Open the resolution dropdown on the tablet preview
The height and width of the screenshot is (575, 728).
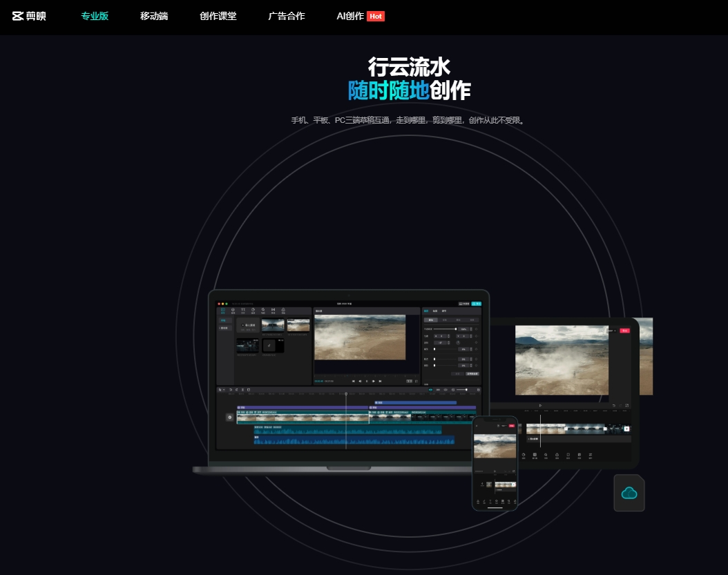[x=611, y=331]
